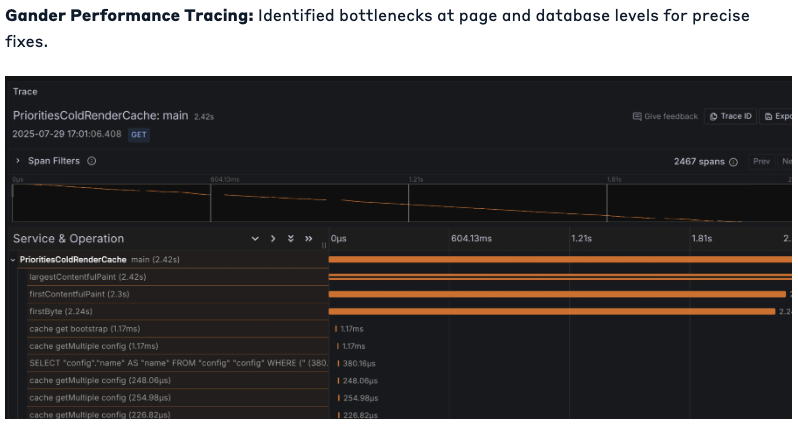Click the Trace panel heading
798x429 pixels.
point(25,92)
